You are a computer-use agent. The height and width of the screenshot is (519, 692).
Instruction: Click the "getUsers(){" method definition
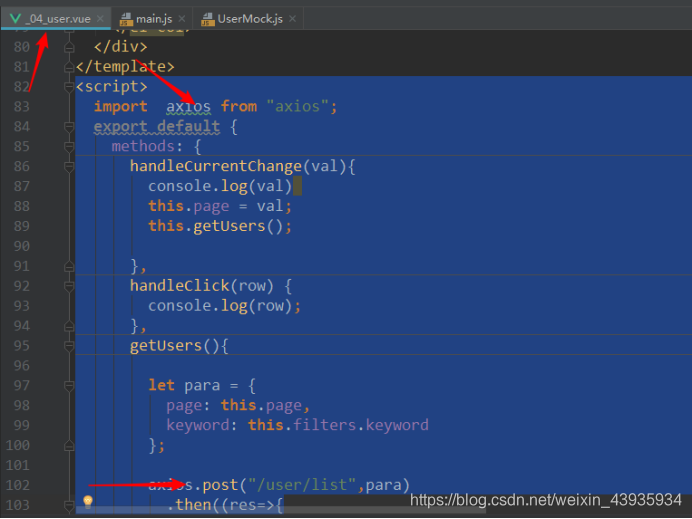point(179,346)
